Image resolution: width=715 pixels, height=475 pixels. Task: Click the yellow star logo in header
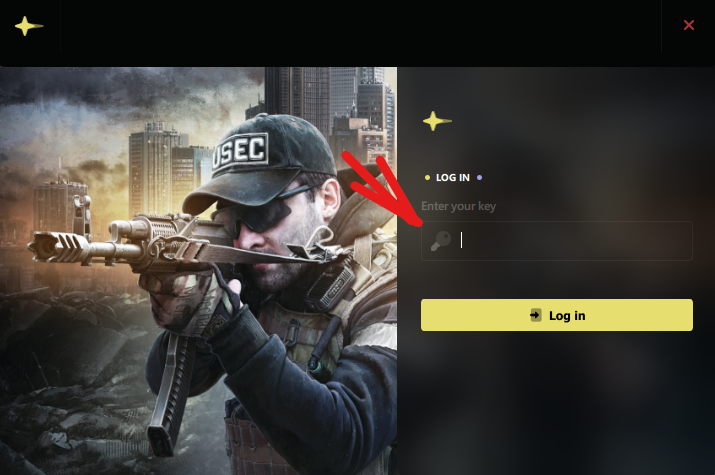[28, 26]
